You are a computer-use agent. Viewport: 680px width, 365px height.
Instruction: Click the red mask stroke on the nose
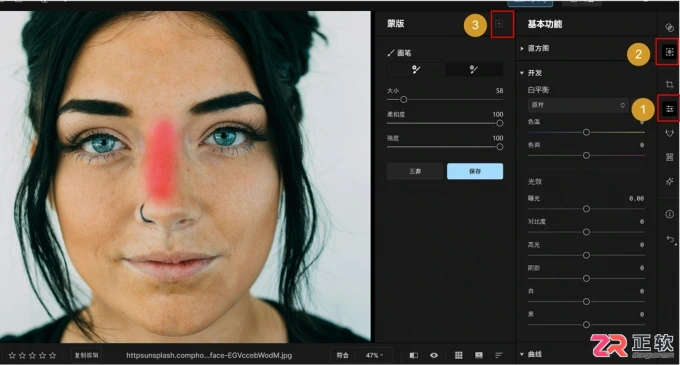coord(161,160)
